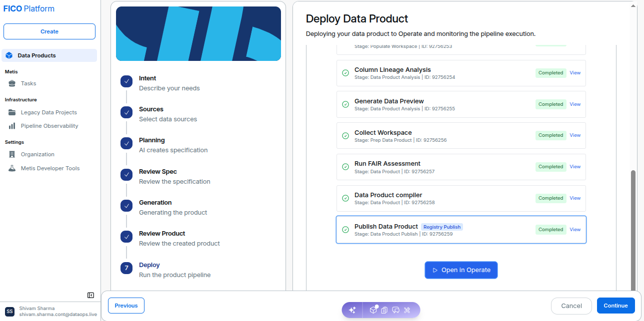View the Publish Data Product job
Viewport: 644px width, 321px height.
pos(575,230)
